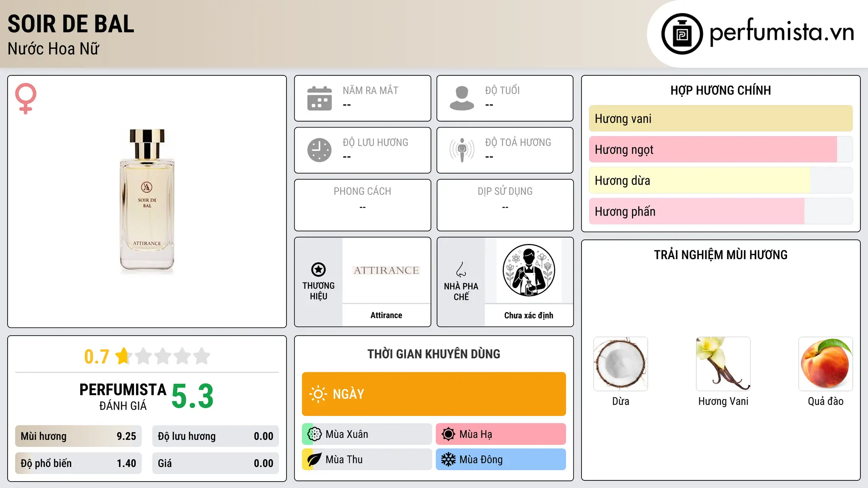Click the ĐỘ TOẢ HƯƠNG label
This screenshot has width=868, height=488.
click(x=518, y=142)
